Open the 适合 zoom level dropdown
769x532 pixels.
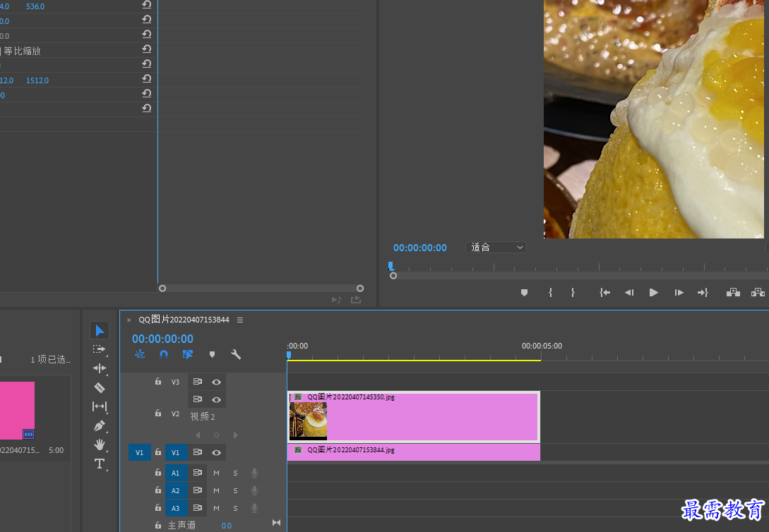496,248
